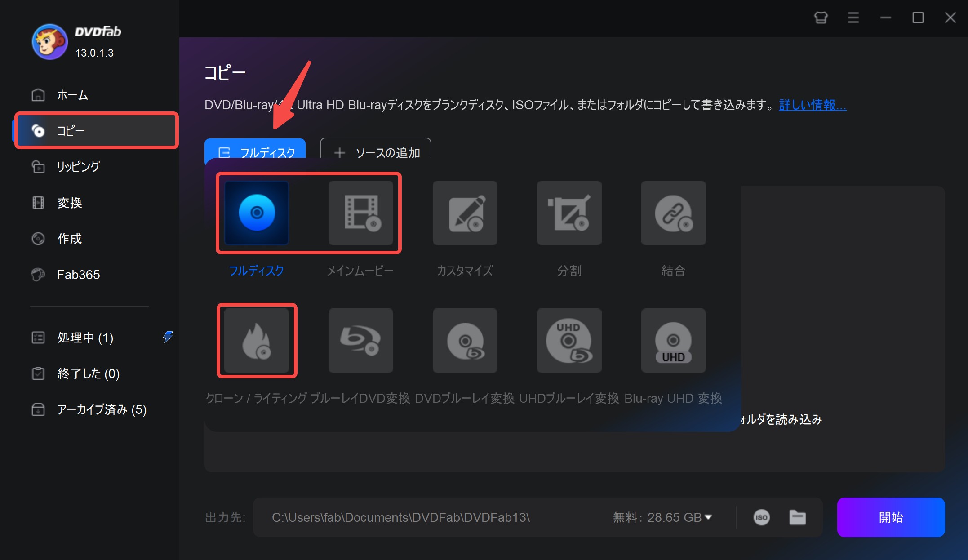Screen dimensions: 968x560
Task: Open the 詳しい情報 link
Action: (x=813, y=105)
